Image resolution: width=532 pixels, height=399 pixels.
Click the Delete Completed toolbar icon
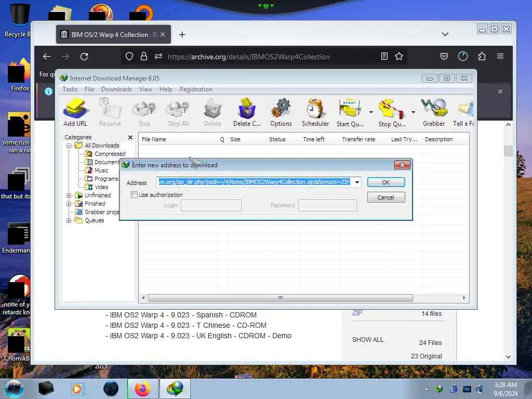[x=247, y=112]
